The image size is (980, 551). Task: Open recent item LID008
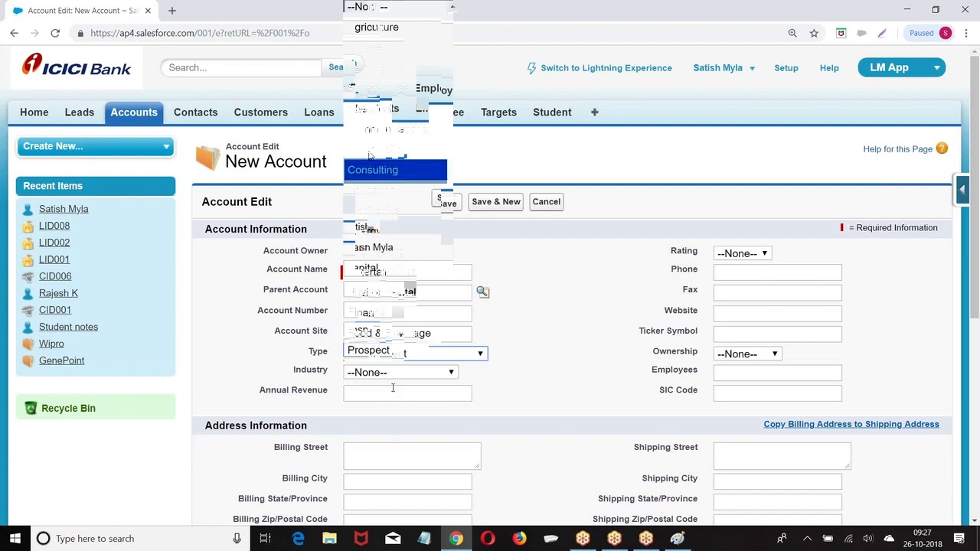[x=54, y=226]
